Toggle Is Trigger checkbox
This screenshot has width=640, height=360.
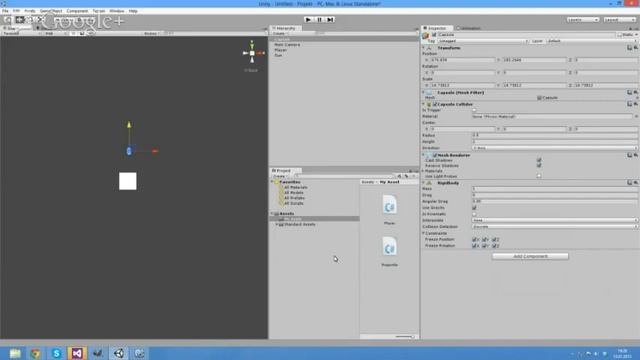(x=474, y=110)
